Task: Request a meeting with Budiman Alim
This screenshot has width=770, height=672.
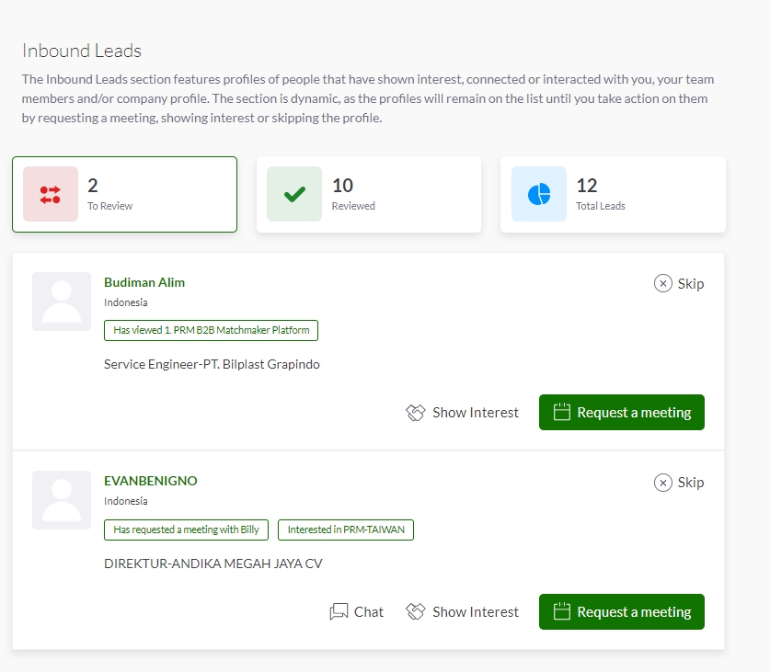Action: (622, 412)
